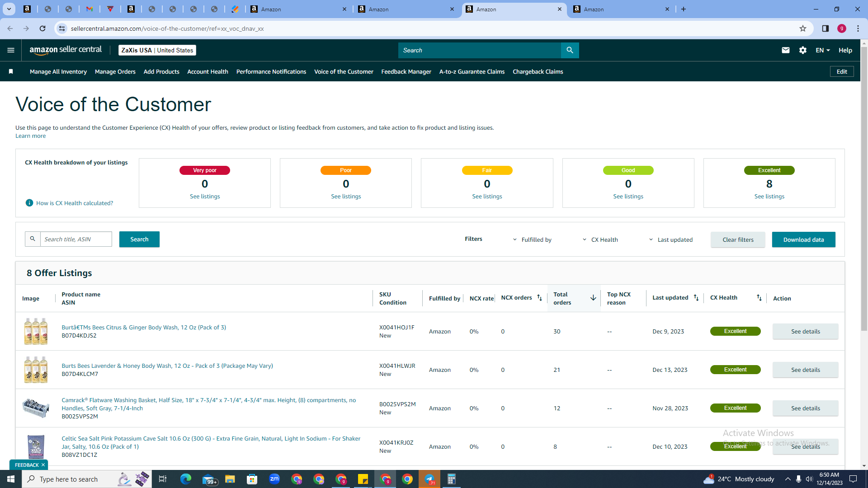
Task: Click the bookmark flag icon in nav bar
Action: [x=11, y=71]
